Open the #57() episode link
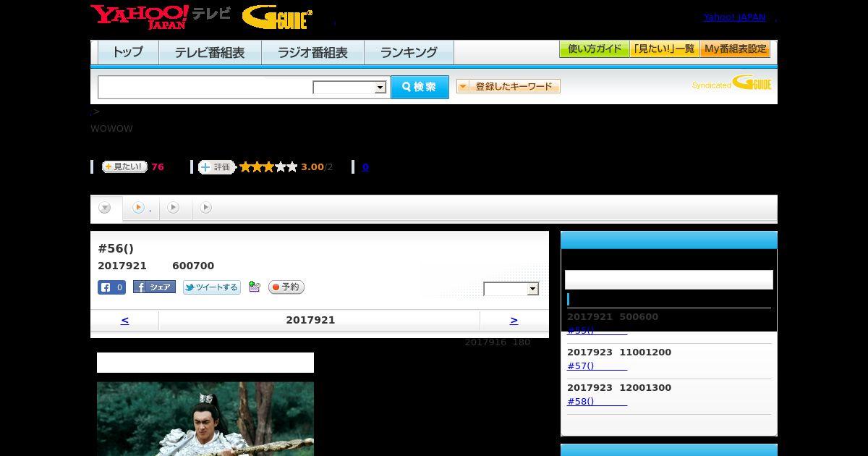 597,366
